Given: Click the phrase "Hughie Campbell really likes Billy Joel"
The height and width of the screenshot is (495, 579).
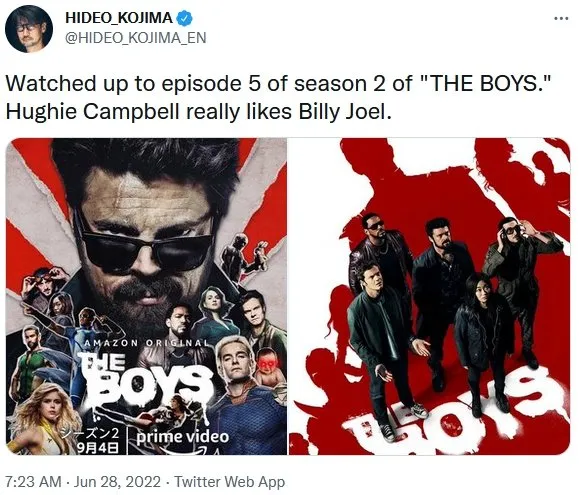Looking at the screenshot, I should point(197,111).
